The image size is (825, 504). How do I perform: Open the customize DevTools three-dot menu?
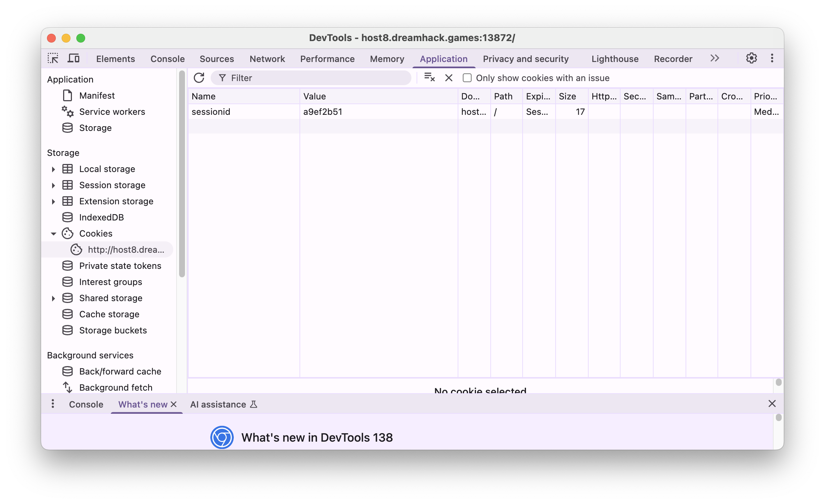(772, 58)
